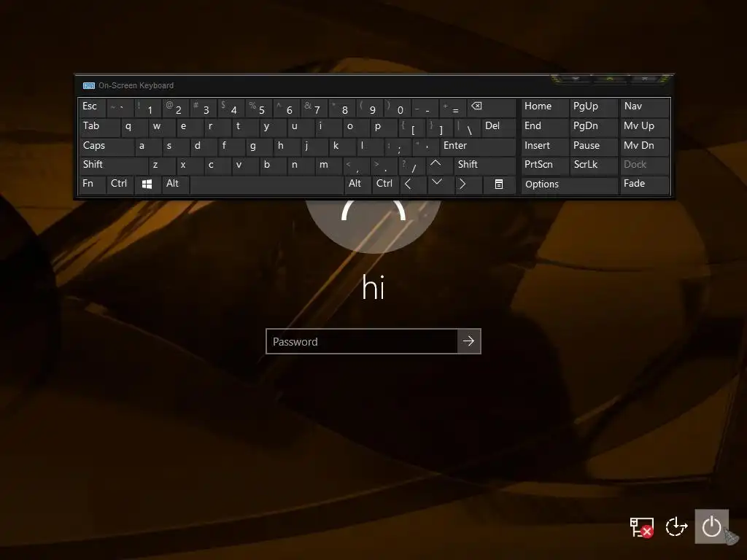Click the 5 key

pyautogui.click(x=259, y=108)
